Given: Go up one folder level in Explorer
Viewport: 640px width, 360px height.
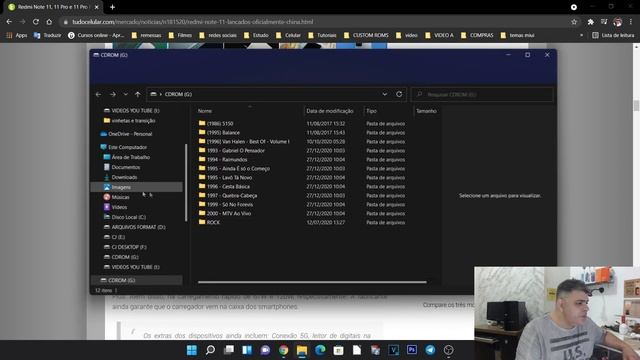Looking at the screenshot, I should [x=138, y=94].
